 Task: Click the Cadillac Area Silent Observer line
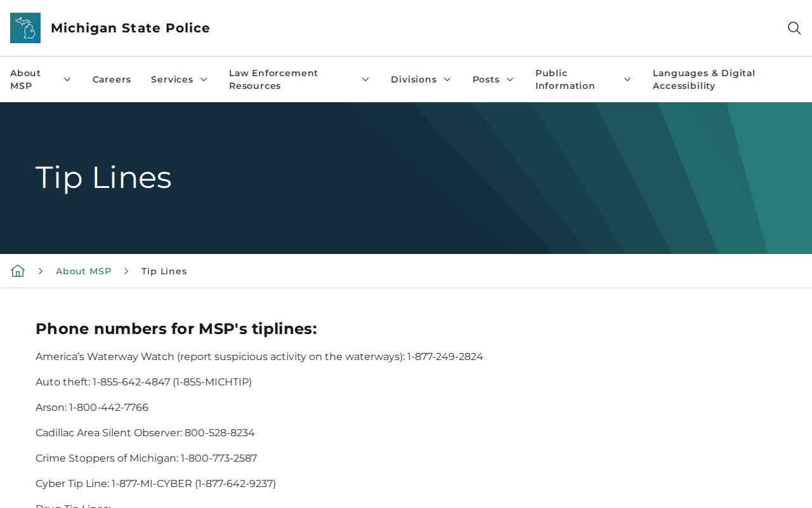[x=145, y=433]
